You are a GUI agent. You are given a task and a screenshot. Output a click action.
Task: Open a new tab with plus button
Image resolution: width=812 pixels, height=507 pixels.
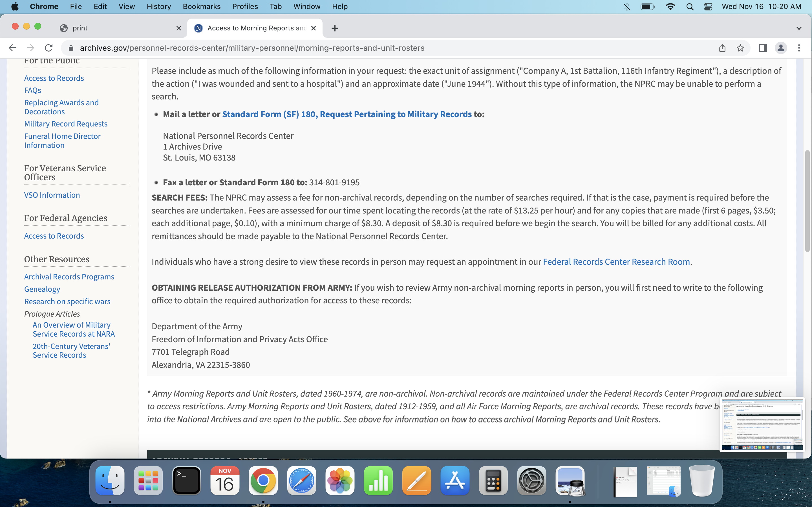(x=335, y=28)
